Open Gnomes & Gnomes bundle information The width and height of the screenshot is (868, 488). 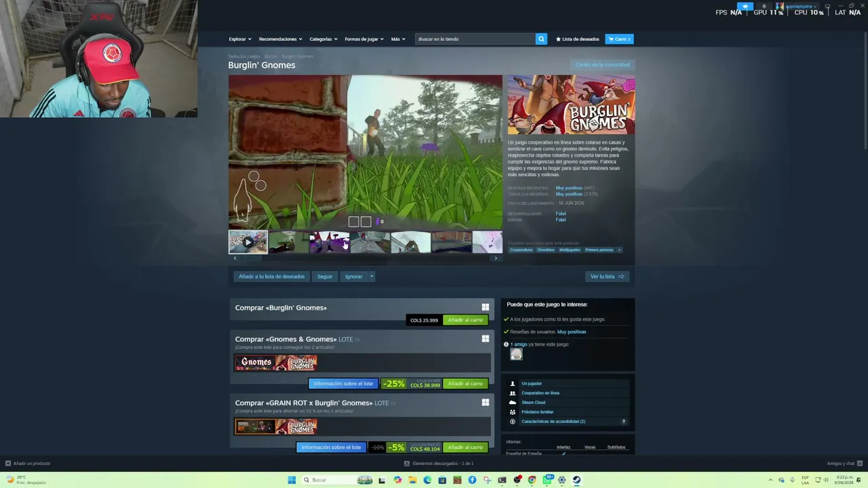coord(343,384)
